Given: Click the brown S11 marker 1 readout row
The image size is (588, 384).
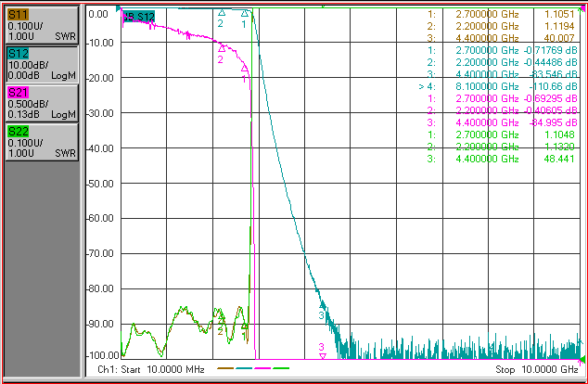Looking at the screenshot, I should (501, 14).
